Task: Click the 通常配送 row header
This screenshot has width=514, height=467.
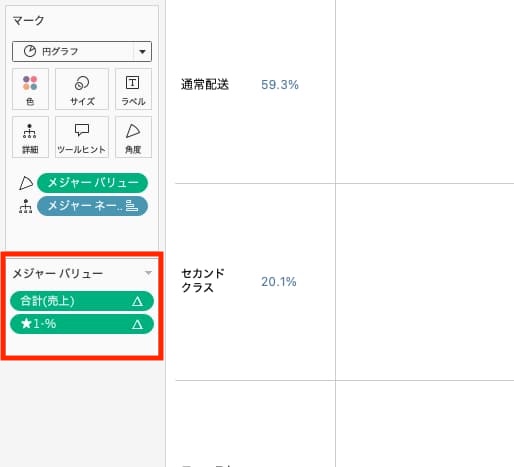Action: (x=205, y=85)
